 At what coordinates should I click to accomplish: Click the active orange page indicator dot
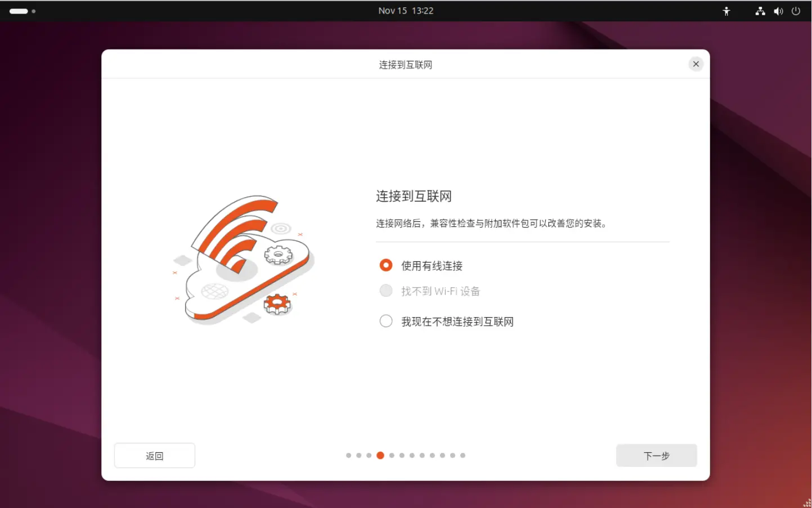[x=380, y=455]
